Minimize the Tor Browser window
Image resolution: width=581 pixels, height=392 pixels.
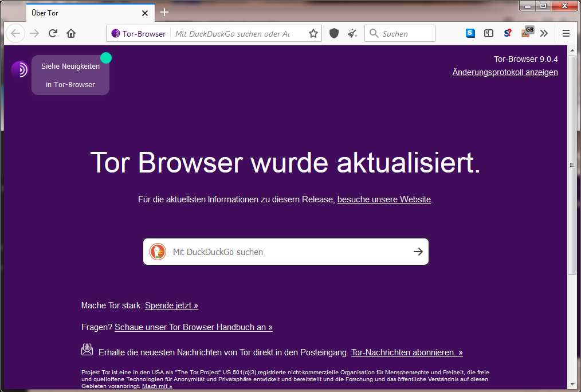(x=528, y=6)
